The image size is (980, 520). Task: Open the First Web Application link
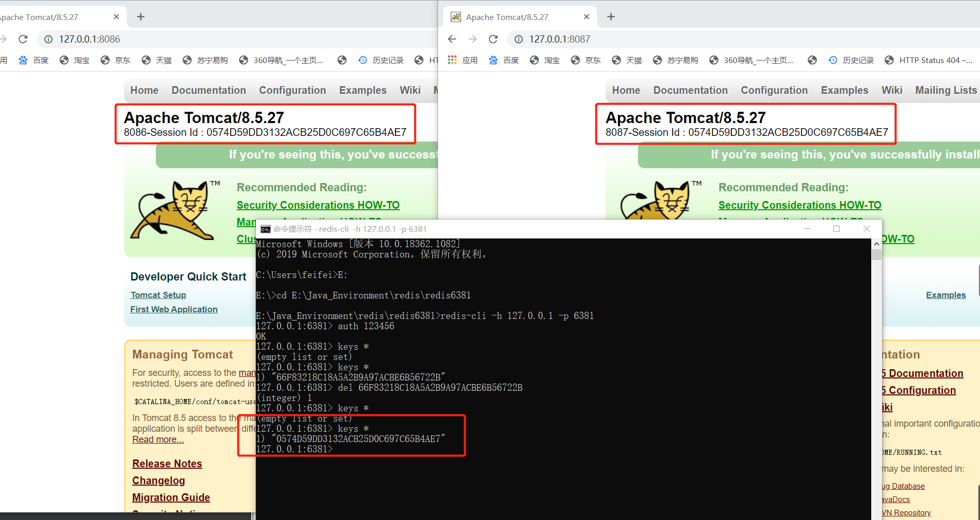click(x=174, y=309)
